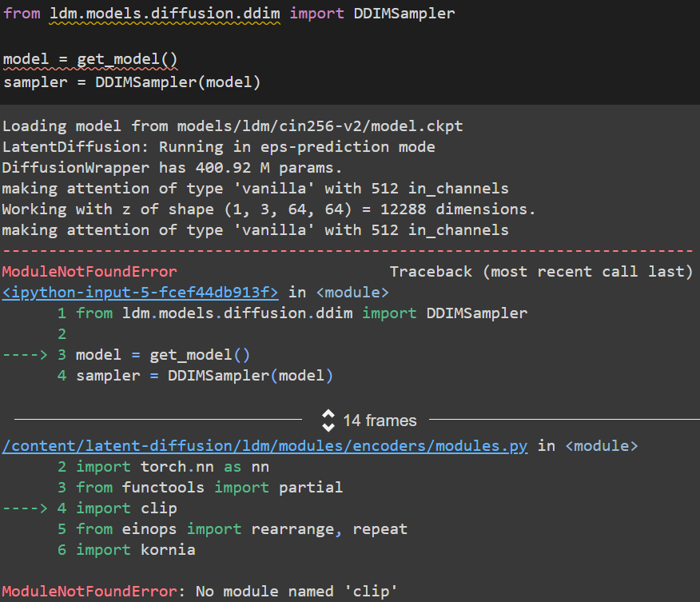The height and width of the screenshot is (602, 700).
Task: Click line number 1 in the traceback
Action: (62, 313)
